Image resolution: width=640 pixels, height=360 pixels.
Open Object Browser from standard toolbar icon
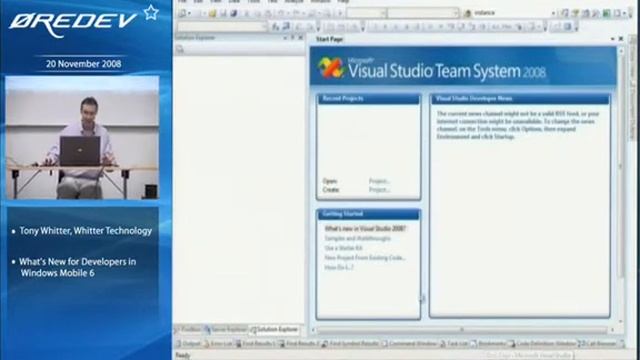click(586, 13)
